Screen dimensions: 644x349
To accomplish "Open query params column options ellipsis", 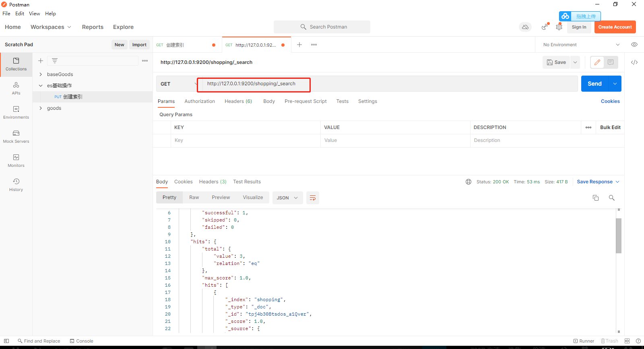I will click(x=588, y=127).
